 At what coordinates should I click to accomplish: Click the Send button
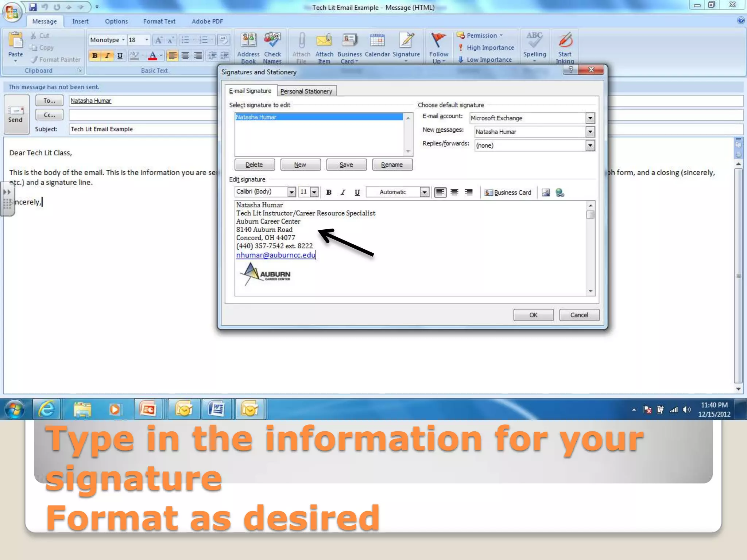tap(16, 114)
